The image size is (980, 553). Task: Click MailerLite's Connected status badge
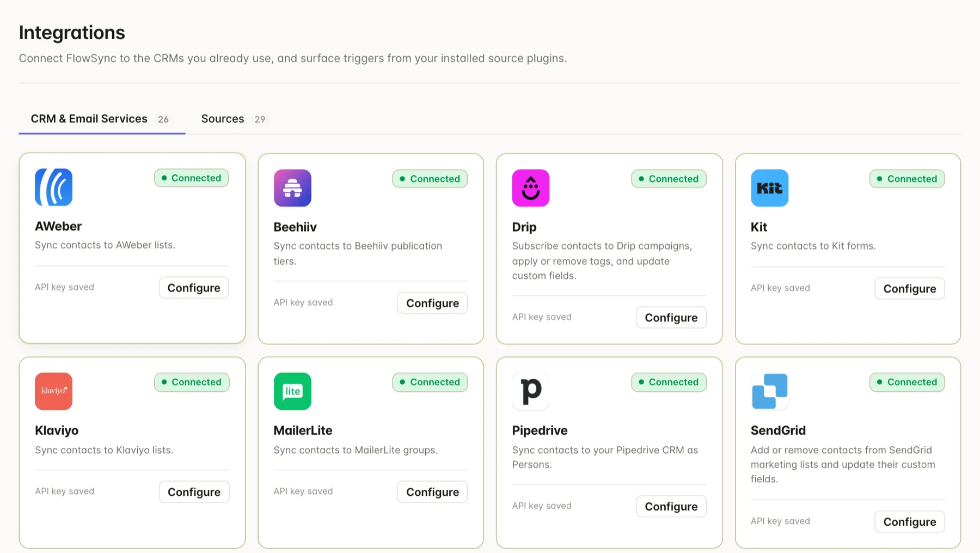click(430, 382)
